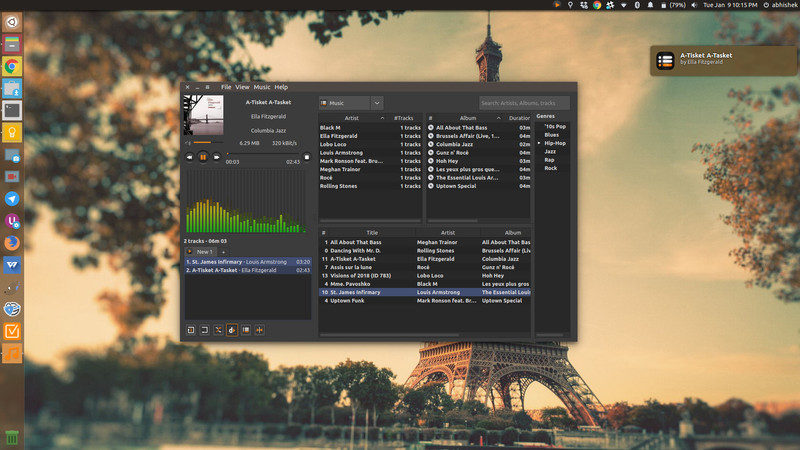The width and height of the screenshot is (800, 450).
Task: Toggle repeat-one playlist mode button
Action: 191,330
